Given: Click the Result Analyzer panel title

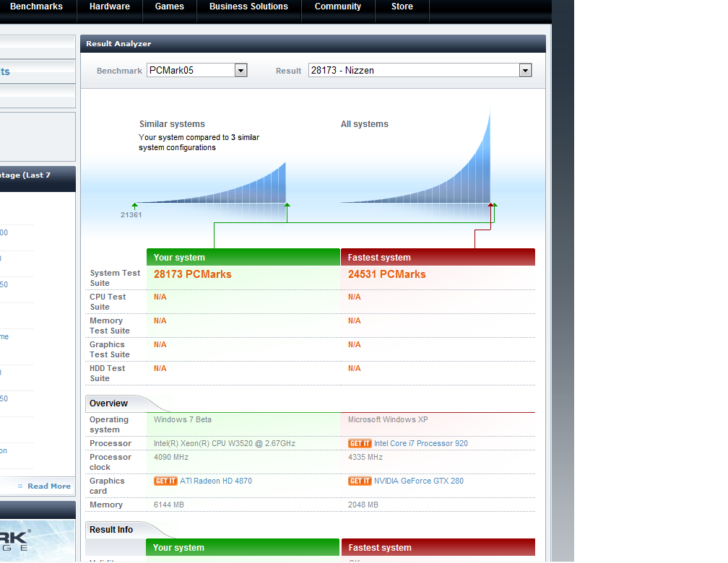Looking at the screenshot, I should click(x=118, y=43).
